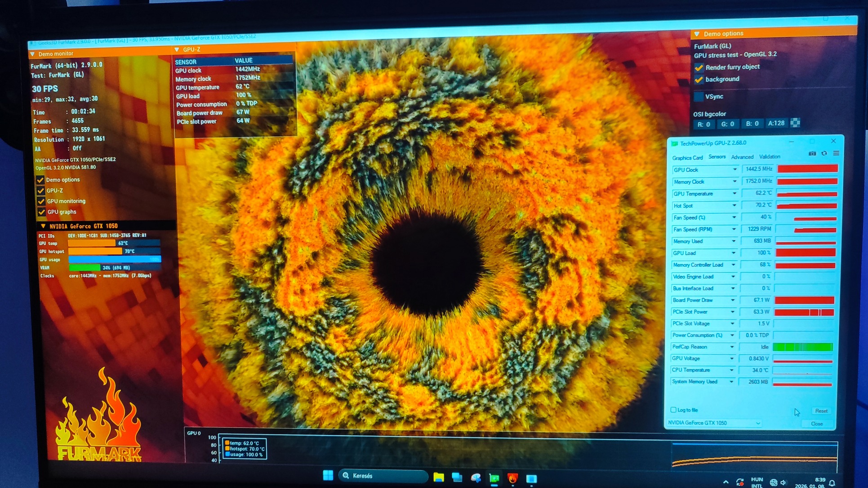Enable the VSync checkbox

pyautogui.click(x=699, y=96)
